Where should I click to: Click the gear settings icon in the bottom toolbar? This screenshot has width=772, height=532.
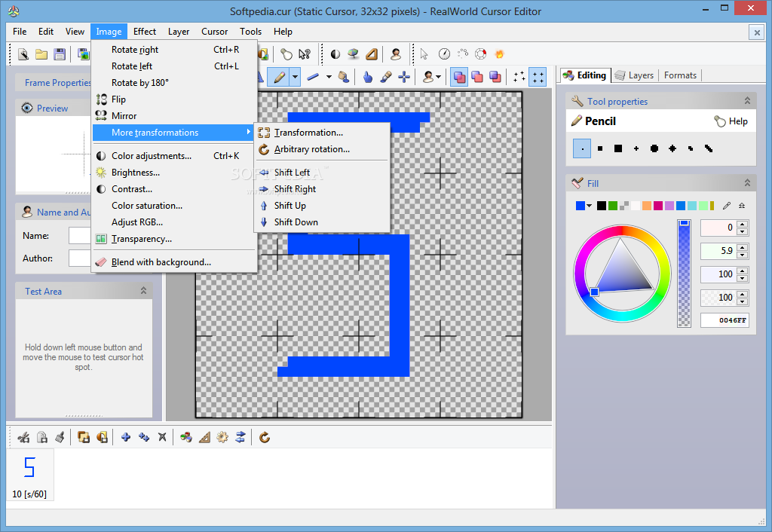tap(222, 437)
